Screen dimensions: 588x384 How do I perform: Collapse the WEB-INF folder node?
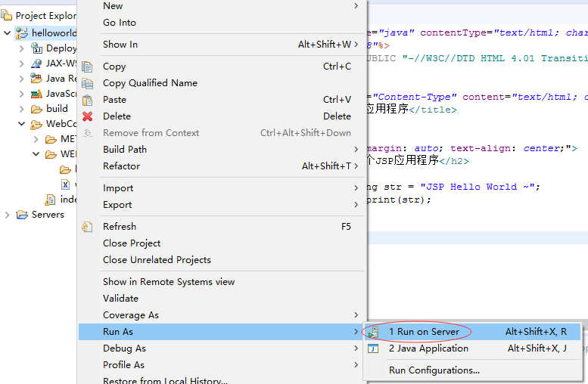(36, 154)
